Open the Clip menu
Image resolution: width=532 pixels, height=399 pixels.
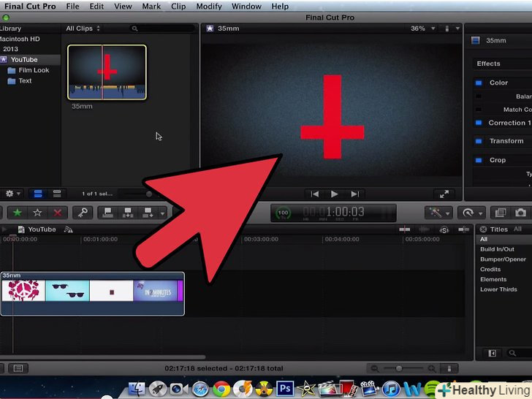pos(178,7)
